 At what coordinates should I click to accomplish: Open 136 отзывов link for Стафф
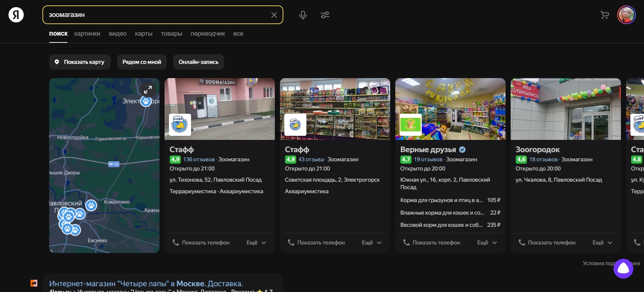pyautogui.click(x=199, y=159)
